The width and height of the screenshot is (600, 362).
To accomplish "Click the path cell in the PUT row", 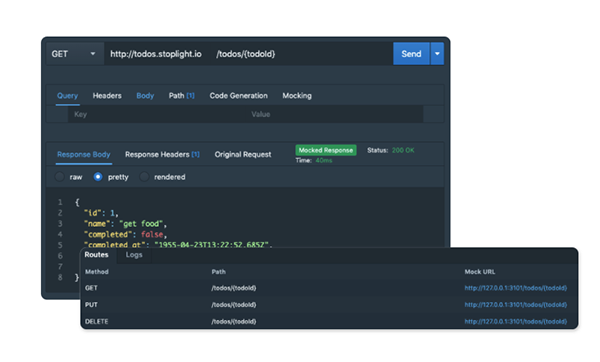I will click(233, 305).
